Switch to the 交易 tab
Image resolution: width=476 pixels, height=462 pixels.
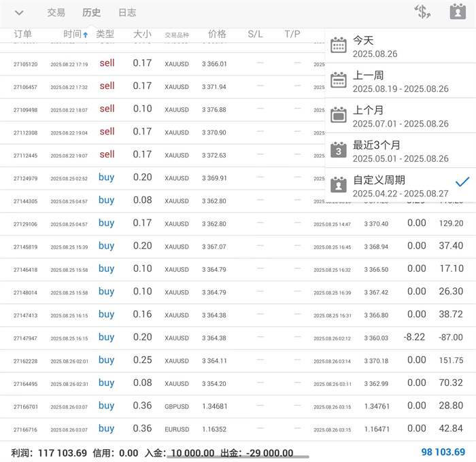coord(56,13)
